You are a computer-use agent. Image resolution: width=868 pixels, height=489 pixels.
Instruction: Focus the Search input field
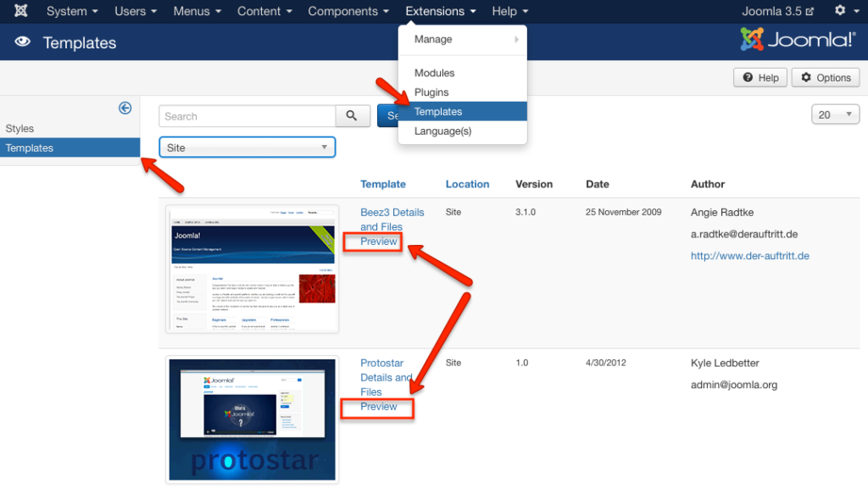tap(247, 116)
